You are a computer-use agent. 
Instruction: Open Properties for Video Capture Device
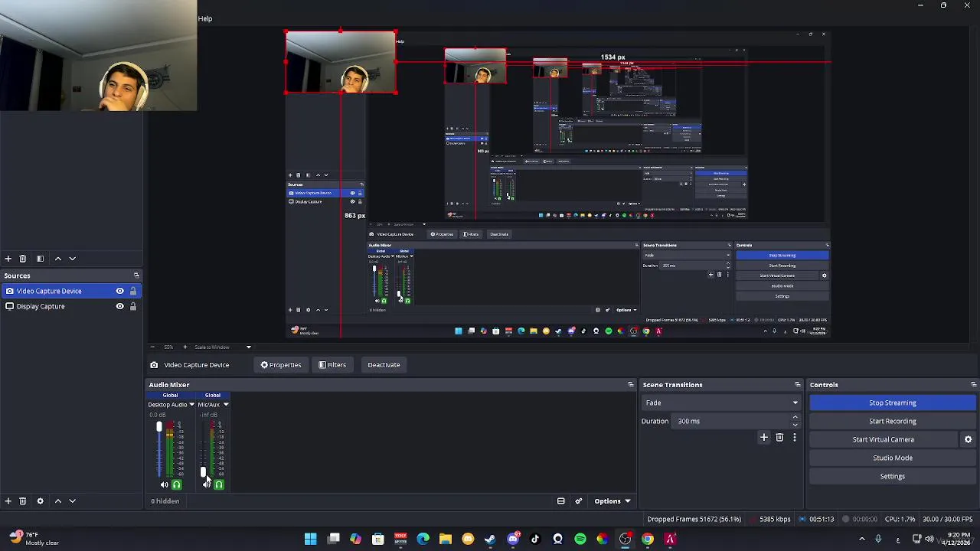(281, 365)
